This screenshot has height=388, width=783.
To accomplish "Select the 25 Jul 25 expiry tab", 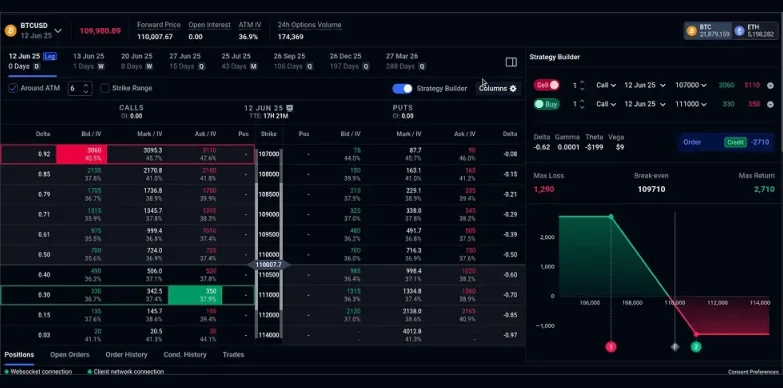I will (239, 61).
